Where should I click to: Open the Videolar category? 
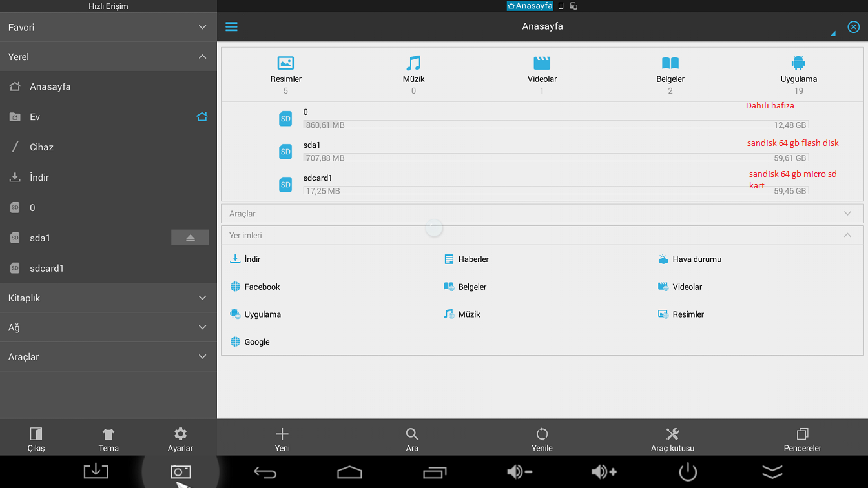pyautogui.click(x=542, y=74)
